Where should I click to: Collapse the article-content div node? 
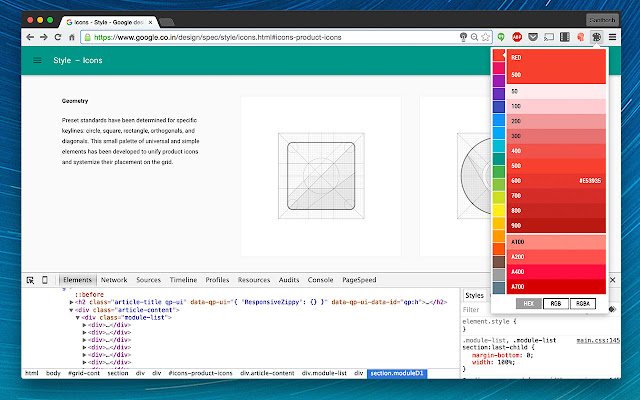pos(70,309)
